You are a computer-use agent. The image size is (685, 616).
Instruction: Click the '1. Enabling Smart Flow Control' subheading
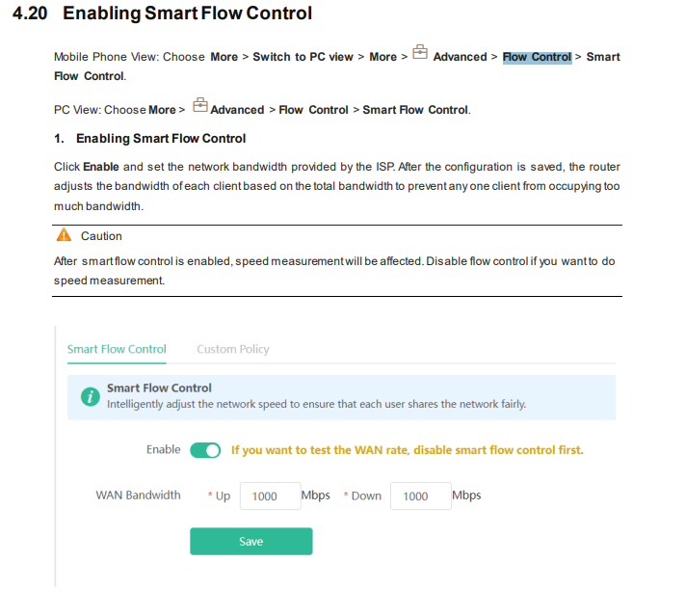pos(150,139)
